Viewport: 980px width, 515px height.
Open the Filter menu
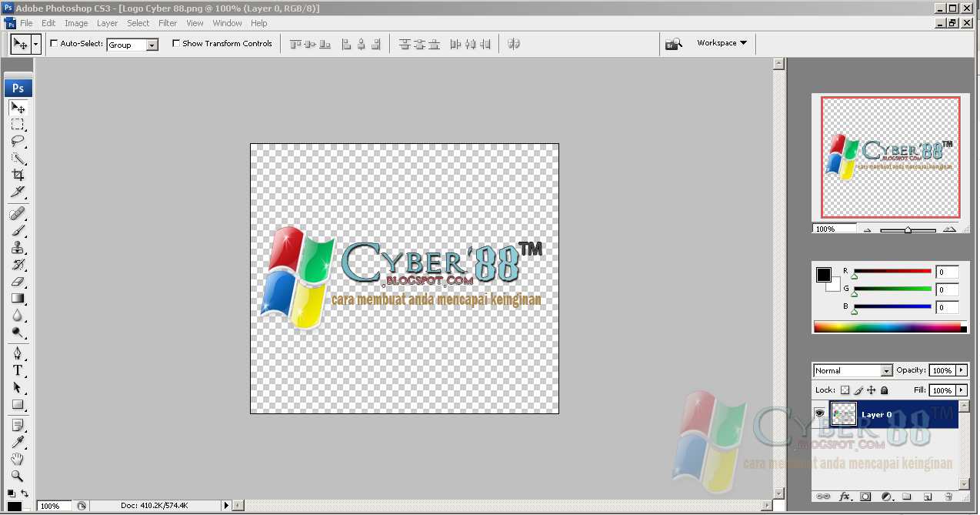point(168,23)
